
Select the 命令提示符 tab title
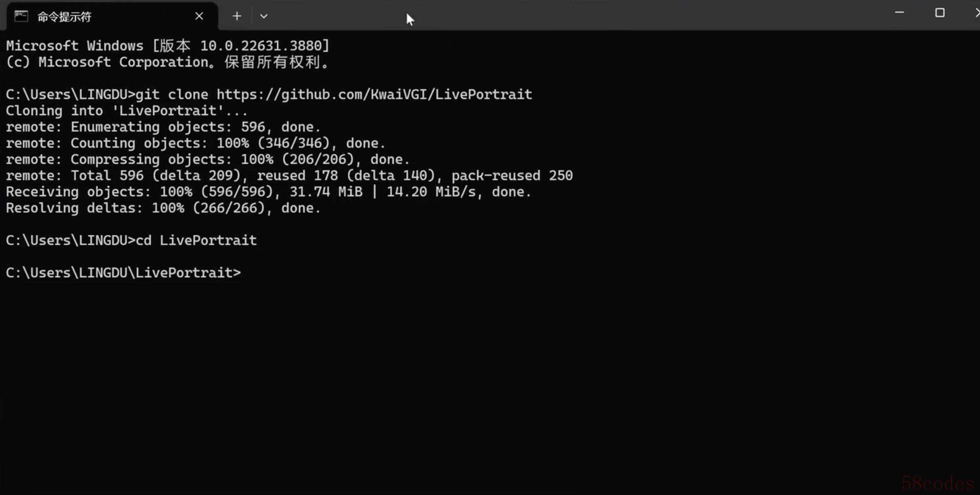click(x=65, y=16)
